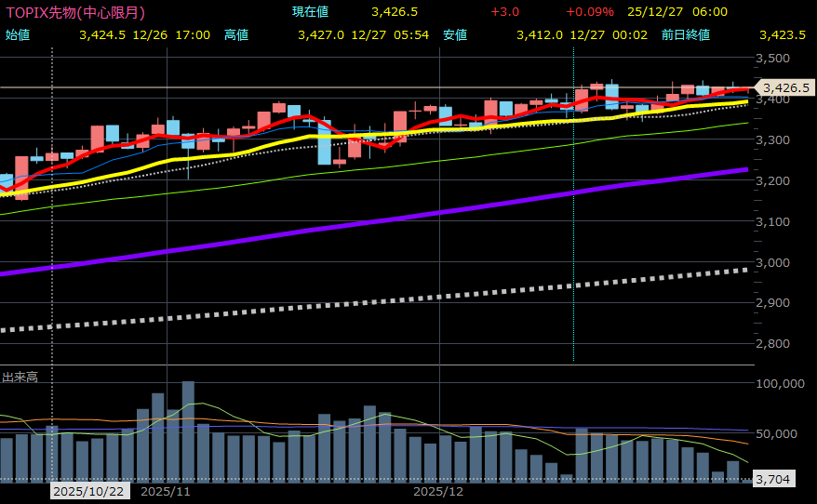Select the 前日終値 value 3,423.5
The image size is (817, 504).
[783, 34]
